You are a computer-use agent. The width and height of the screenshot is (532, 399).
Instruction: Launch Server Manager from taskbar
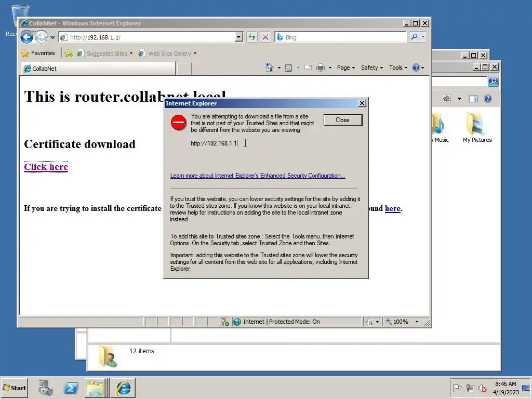click(46, 388)
